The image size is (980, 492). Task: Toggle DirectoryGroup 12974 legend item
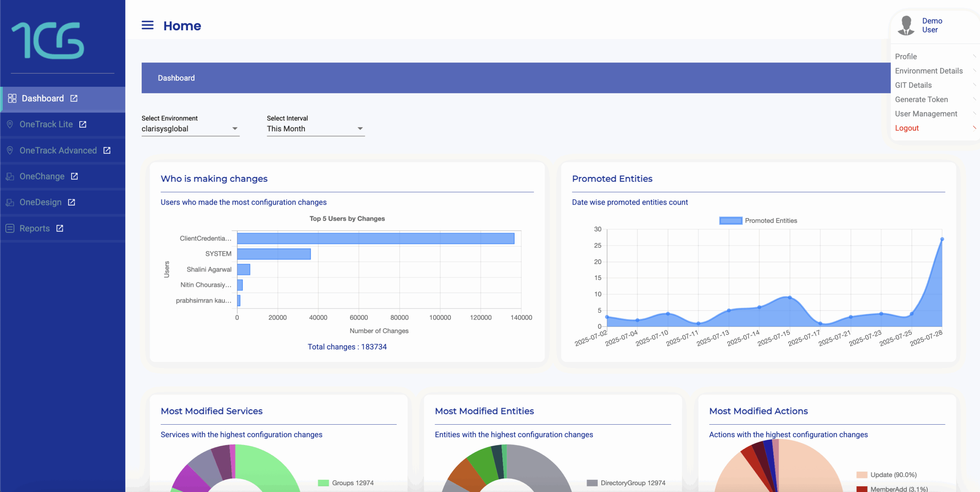point(592,483)
